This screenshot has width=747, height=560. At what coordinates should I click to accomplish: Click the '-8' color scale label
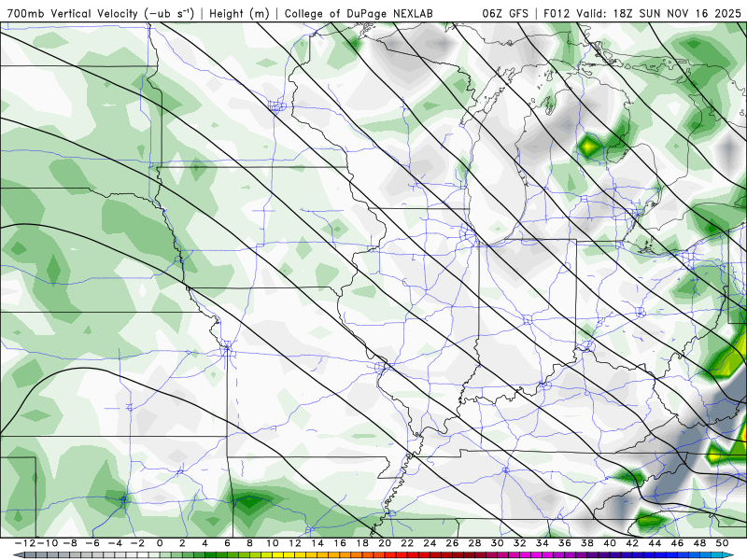point(69,543)
